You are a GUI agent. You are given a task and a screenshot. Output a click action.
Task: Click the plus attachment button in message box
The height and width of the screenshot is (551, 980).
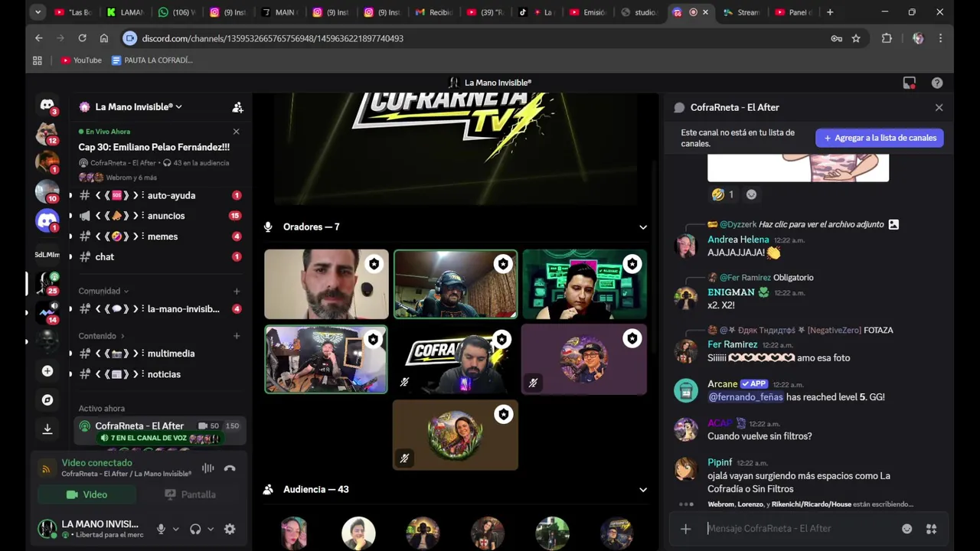[x=685, y=529]
